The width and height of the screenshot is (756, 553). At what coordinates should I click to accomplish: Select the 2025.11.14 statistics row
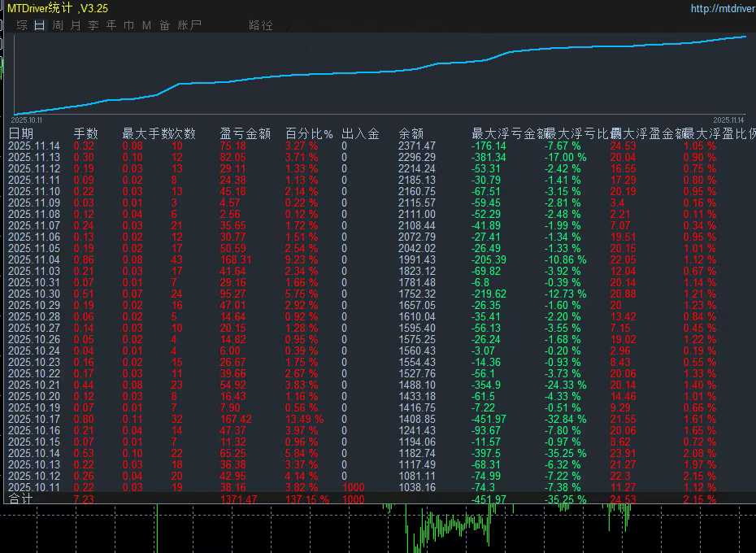click(34, 146)
